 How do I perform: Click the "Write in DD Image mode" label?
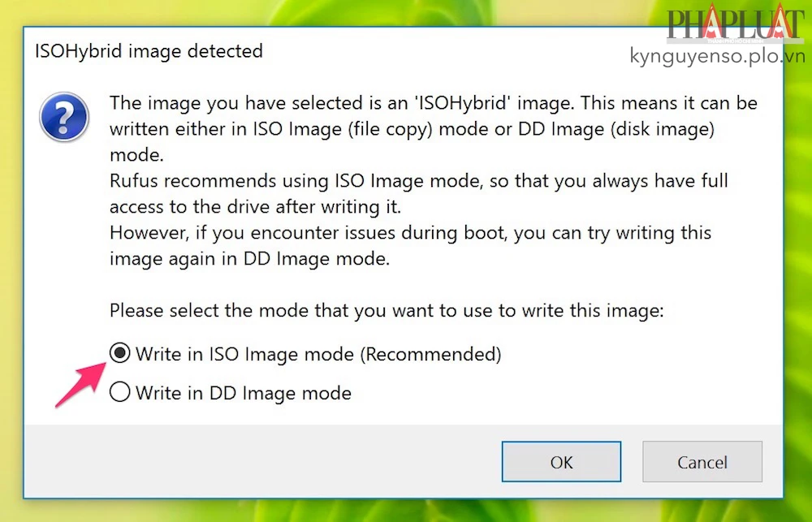(244, 394)
